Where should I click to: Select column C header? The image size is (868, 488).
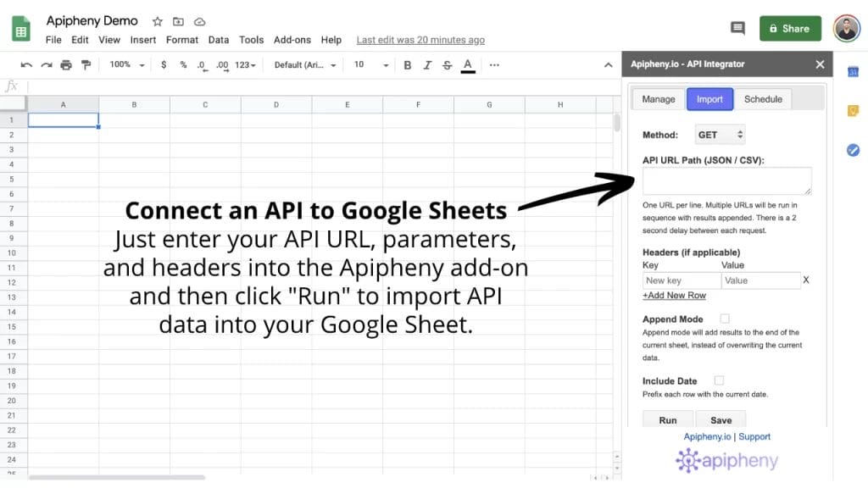pyautogui.click(x=205, y=104)
